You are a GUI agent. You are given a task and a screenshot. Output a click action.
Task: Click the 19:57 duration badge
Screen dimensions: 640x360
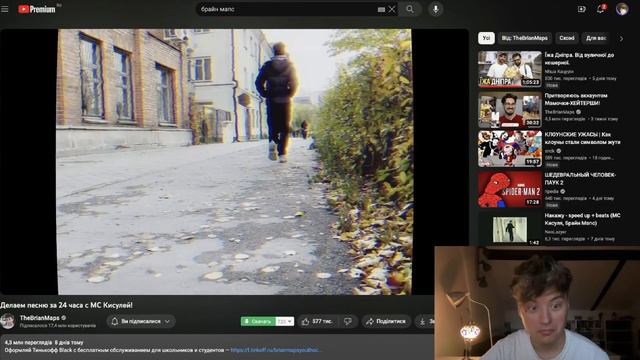coord(533,162)
